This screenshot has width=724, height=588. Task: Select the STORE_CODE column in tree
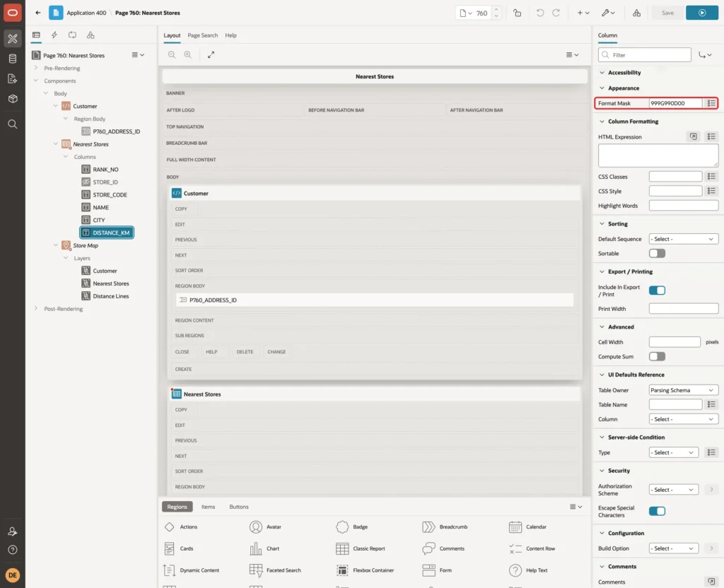(x=110, y=195)
